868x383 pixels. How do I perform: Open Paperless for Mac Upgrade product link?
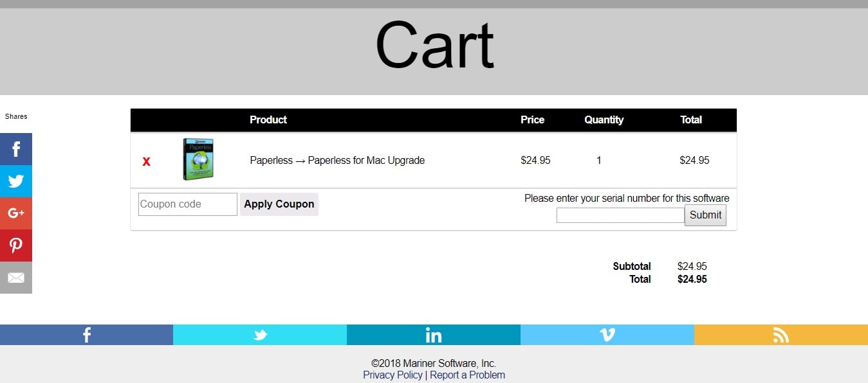click(x=337, y=160)
